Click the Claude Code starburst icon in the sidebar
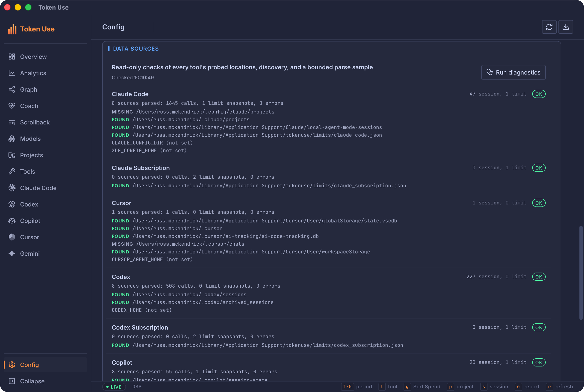 [x=12, y=188]
